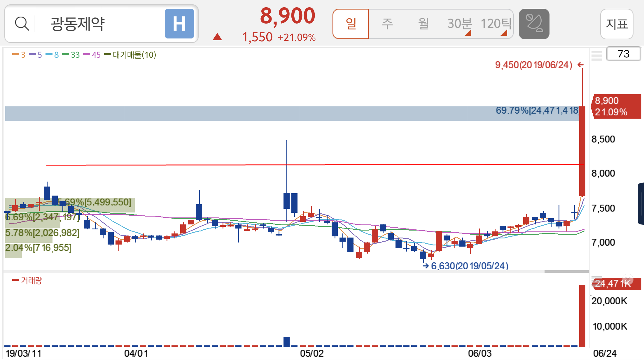Switch to 주 weekly chart tab
The height and width of the screenshot is (362, 644).
tap(387, 24)
